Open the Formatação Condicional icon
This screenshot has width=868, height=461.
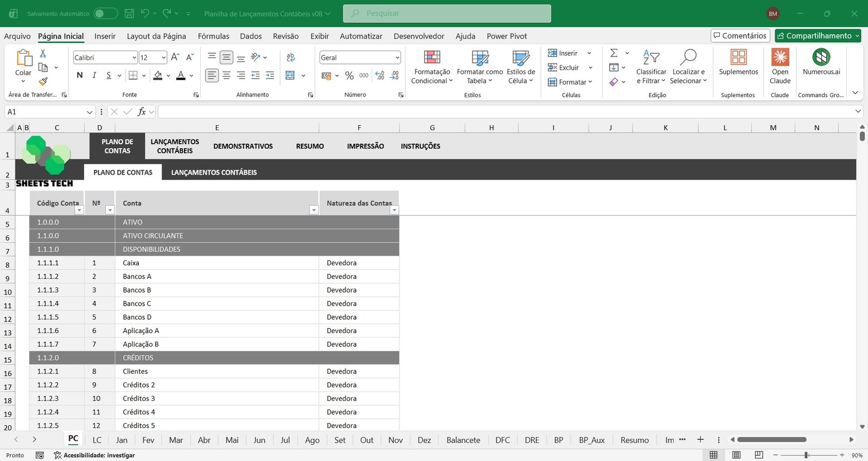click(x=432, y=57)
